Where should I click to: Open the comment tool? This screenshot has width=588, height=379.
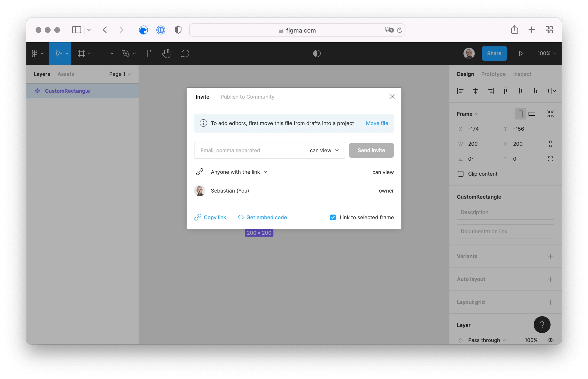[x=185, y=53]
